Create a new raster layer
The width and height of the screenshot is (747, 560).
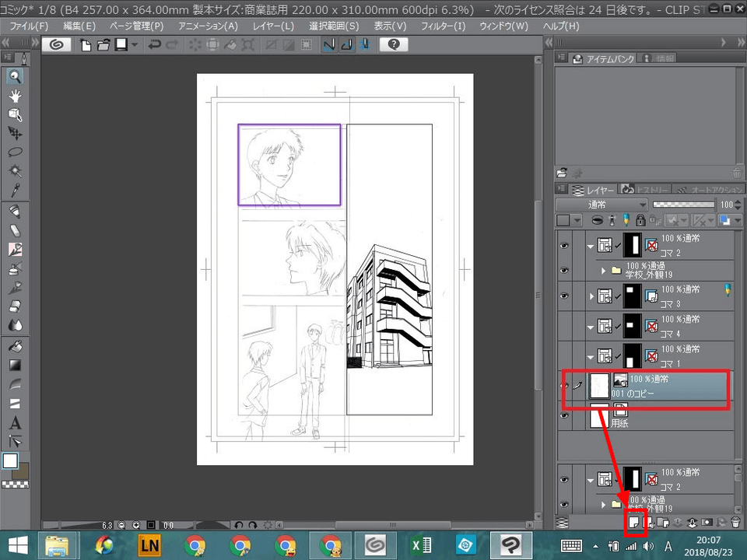click(633, 523)
